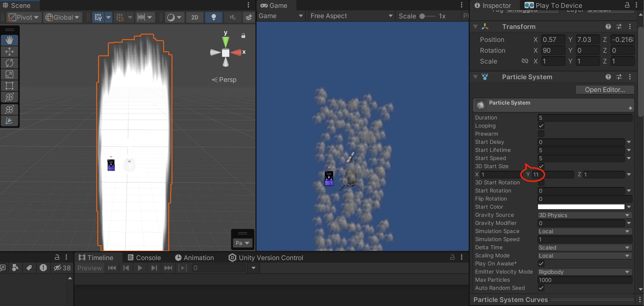This screenshot has height=306, width=644.
Task: Select the Rect transform tool
Action: coord(9,86)
